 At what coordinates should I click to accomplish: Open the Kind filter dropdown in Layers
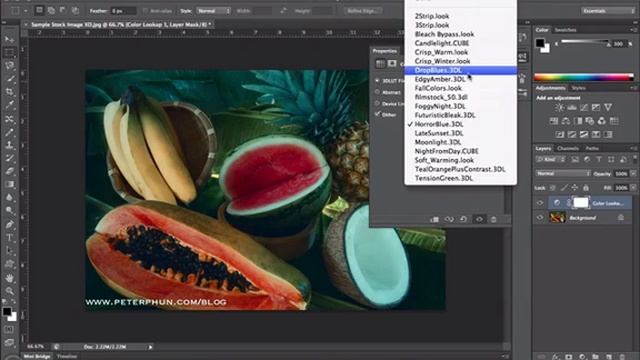tap(551, 160)
